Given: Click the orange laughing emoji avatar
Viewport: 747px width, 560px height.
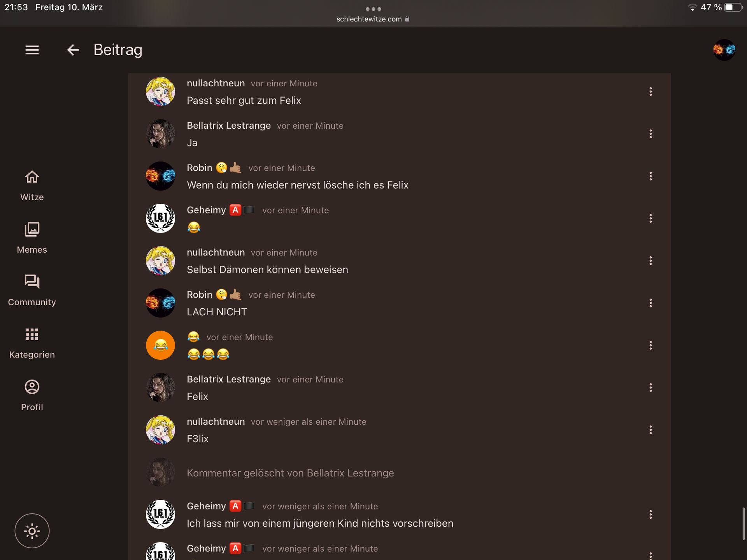Looking at the screenshot, I should pos(160,345).
